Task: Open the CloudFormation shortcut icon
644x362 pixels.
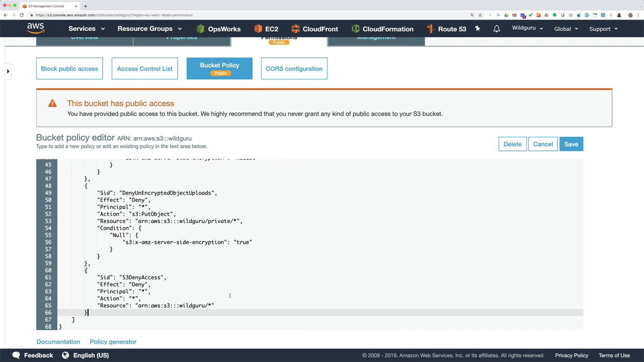Action: point(356,29)
